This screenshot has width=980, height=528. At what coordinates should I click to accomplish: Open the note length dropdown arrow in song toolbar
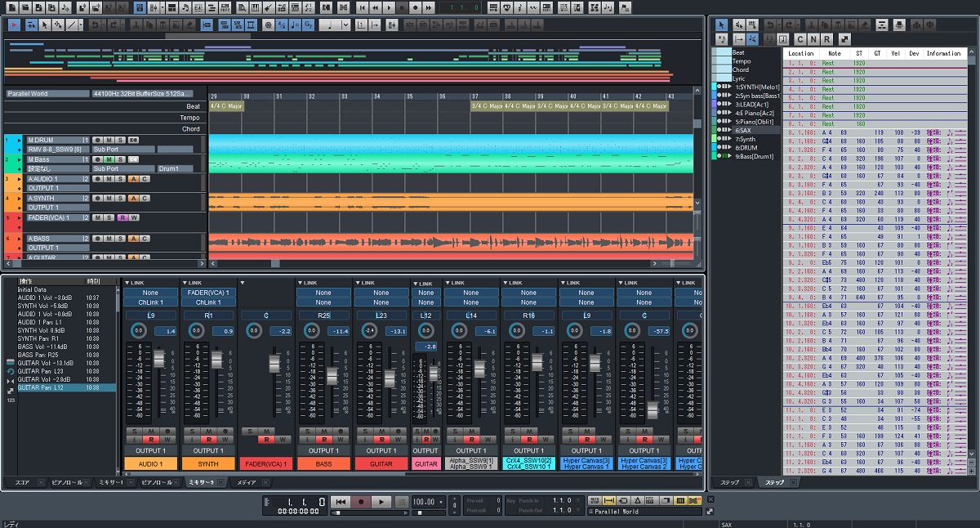tap(345, 25)
